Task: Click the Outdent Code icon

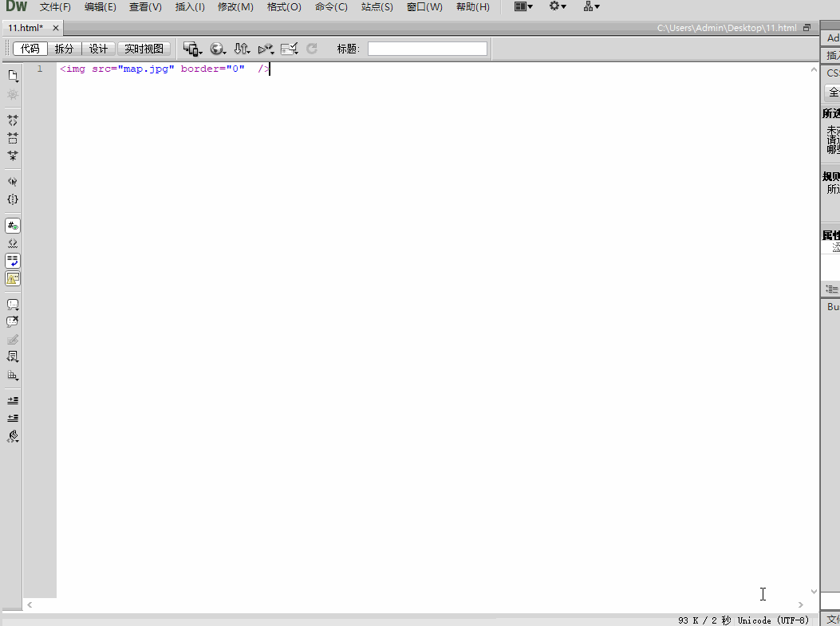Action: coord(13,418)
